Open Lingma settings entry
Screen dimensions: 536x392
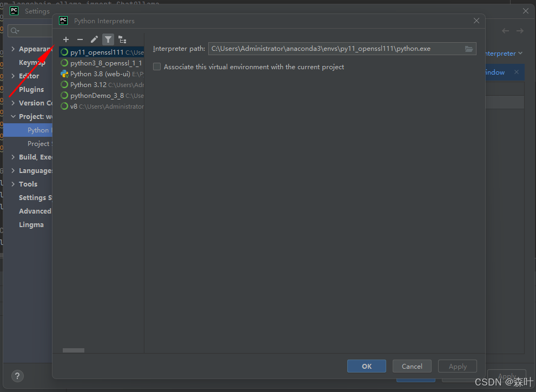(31, 224)
